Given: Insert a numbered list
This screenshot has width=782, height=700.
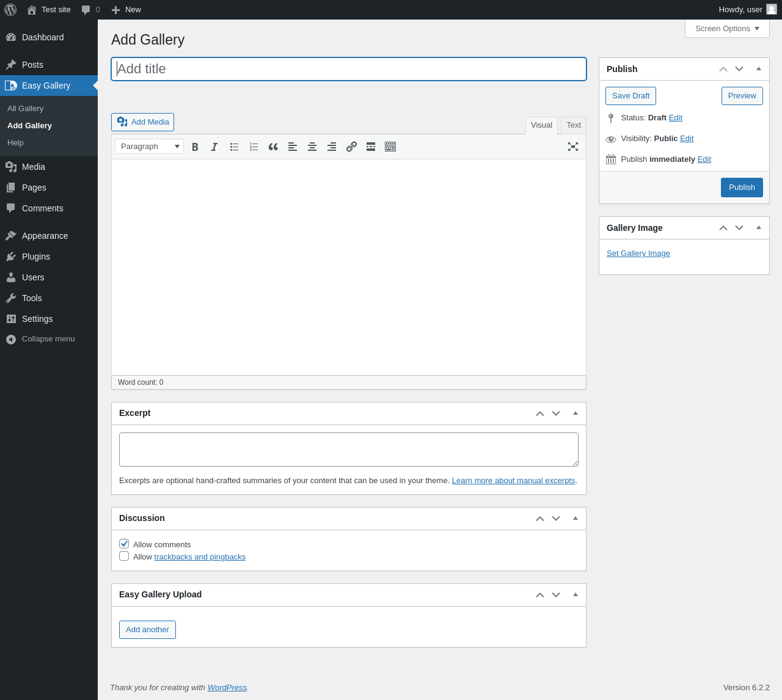Looking at the screenshot, I should click(x=254, y=147).
